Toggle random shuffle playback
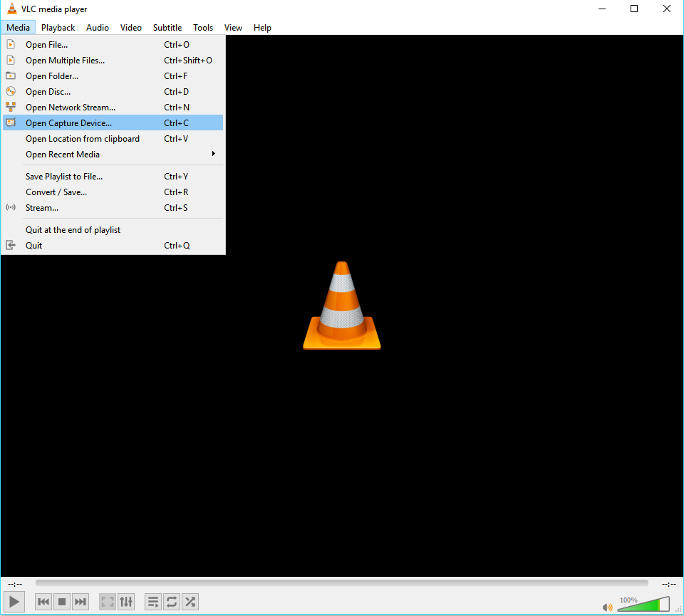684x616 pixels. click(190, 602)
